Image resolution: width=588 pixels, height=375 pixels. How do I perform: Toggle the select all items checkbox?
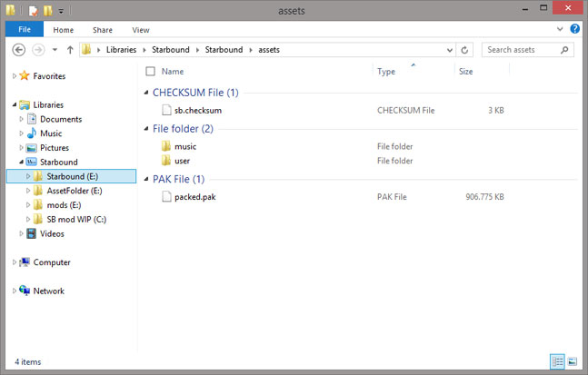[150, 71]
